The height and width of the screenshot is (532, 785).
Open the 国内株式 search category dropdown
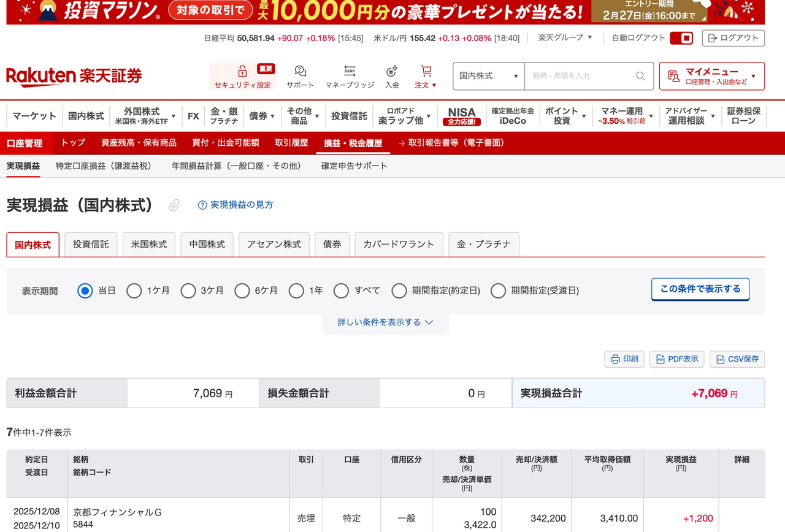[488, 75]
